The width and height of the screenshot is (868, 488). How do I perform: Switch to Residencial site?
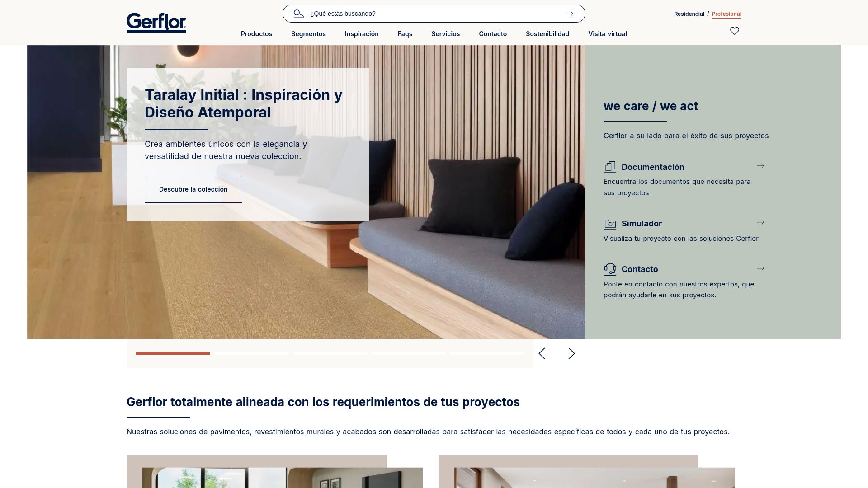pyautogui.click(x=689, y=14)
